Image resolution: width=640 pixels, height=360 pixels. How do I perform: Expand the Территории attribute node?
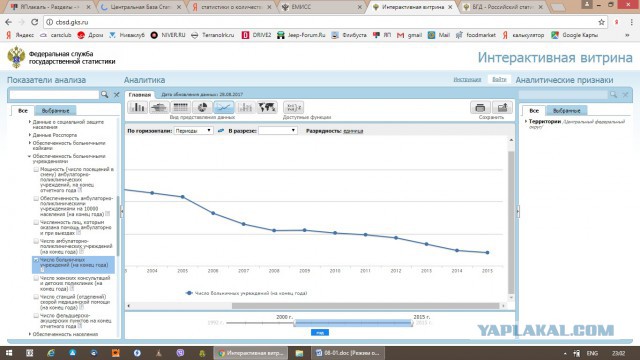[526, 122]
